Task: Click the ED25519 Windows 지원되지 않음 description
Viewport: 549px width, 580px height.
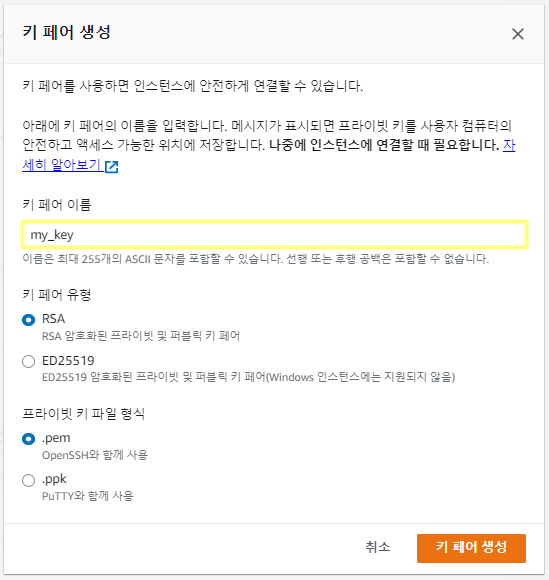Action: pos(248,377)
